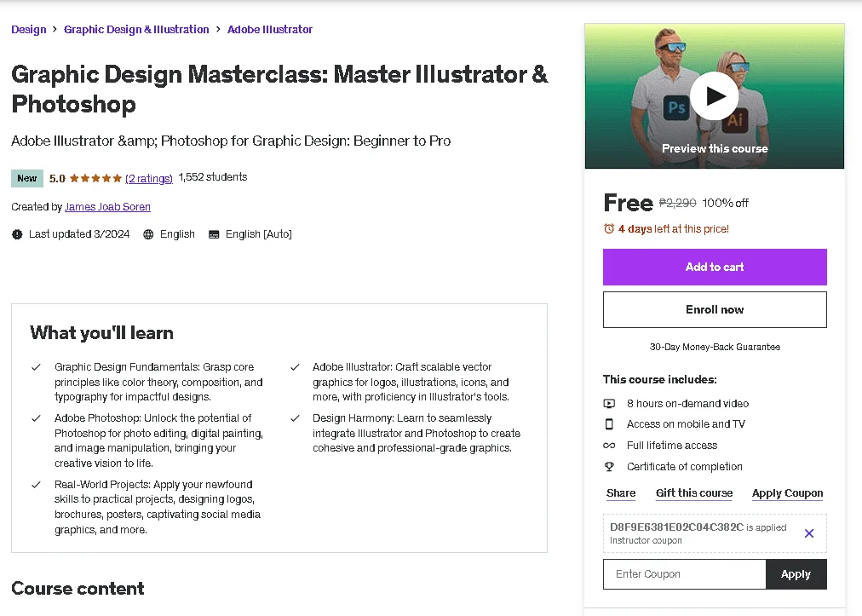Image resolution: width=862 pixels, height=616 pixels.
Task: Click the 5.0 rating number
Action: [57, 178]
